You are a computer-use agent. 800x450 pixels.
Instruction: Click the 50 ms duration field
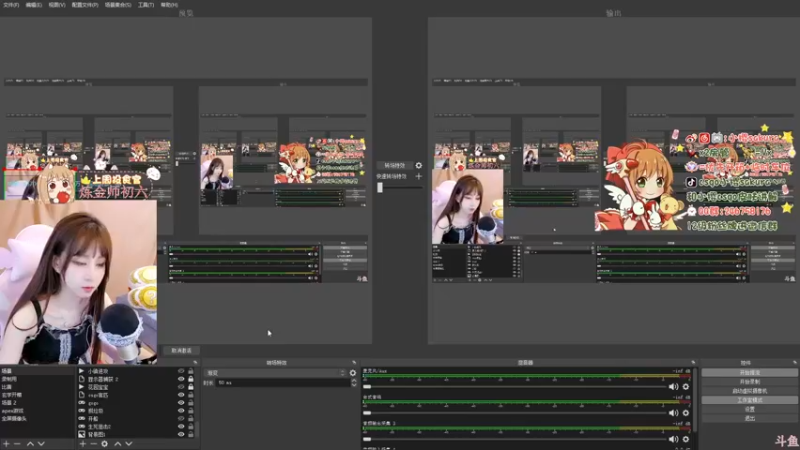pyautogui.click(x=283, y=383)
